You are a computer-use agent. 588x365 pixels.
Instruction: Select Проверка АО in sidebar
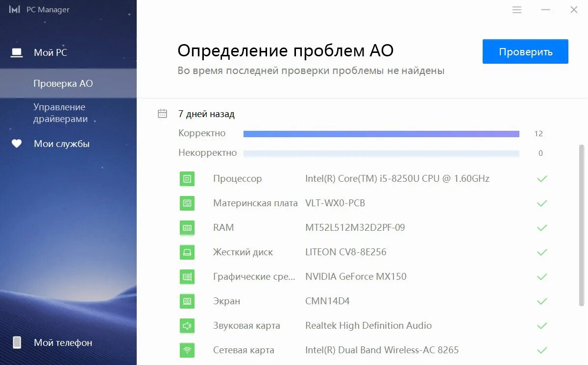(x=68, y=83)
